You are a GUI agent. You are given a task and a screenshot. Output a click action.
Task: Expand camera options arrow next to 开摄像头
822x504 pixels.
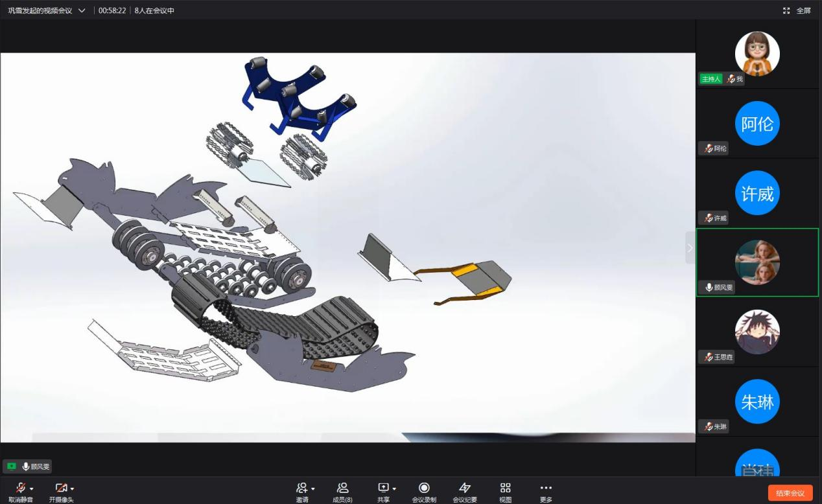point(73,488)
